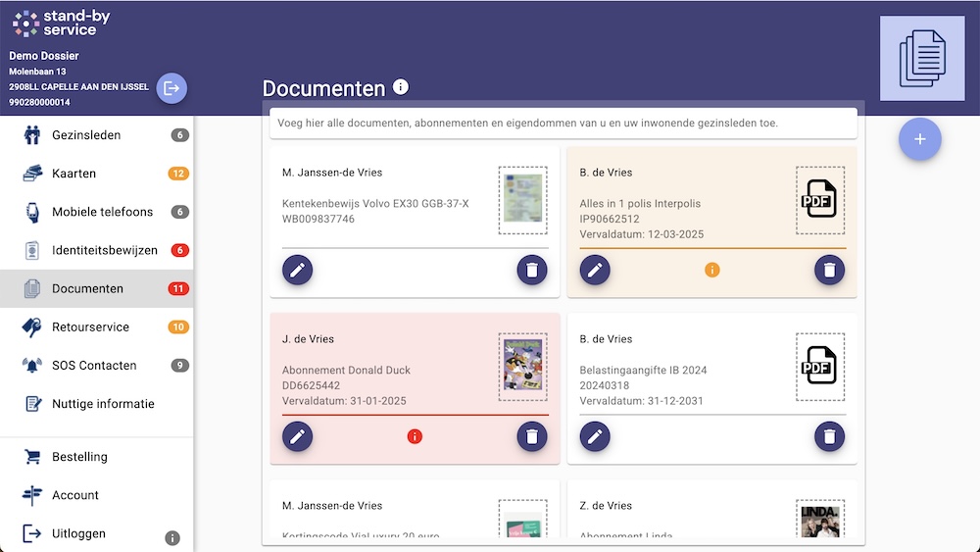Edit the Belastingaangifte IB 2024 document
Image resolution: width=980 pixels, height=552 pixels.
point(595,436)
